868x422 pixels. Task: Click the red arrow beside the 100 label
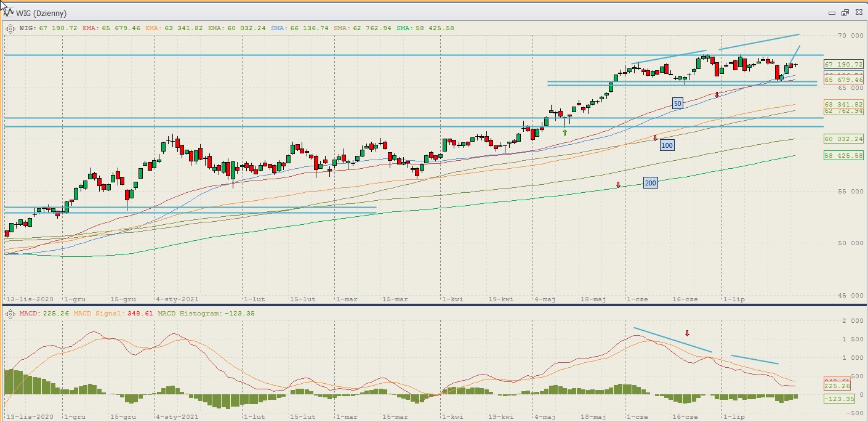[655, 138]
